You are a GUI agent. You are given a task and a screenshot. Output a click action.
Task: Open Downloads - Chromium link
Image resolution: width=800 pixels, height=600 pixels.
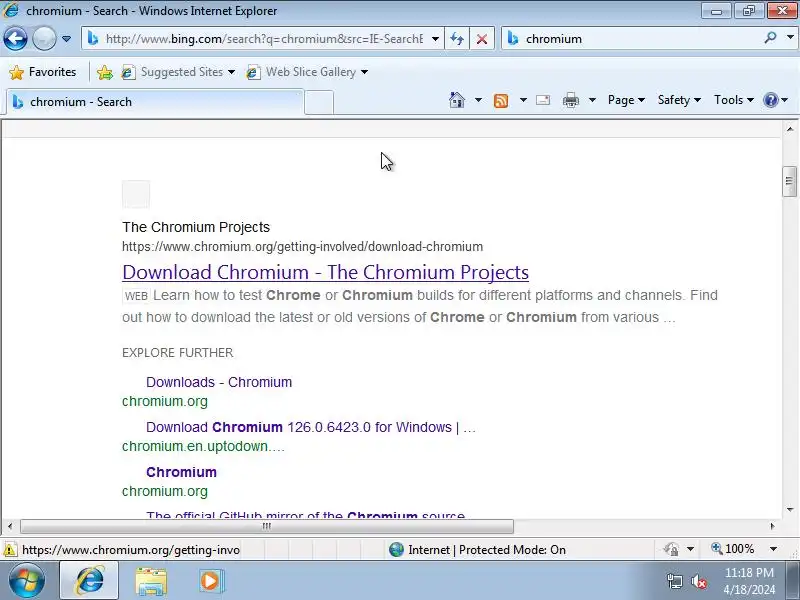[219, 382]
